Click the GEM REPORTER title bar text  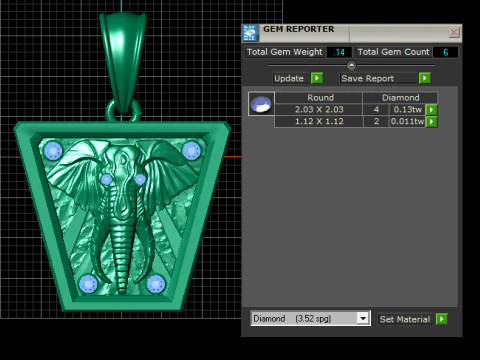point(299,29)
